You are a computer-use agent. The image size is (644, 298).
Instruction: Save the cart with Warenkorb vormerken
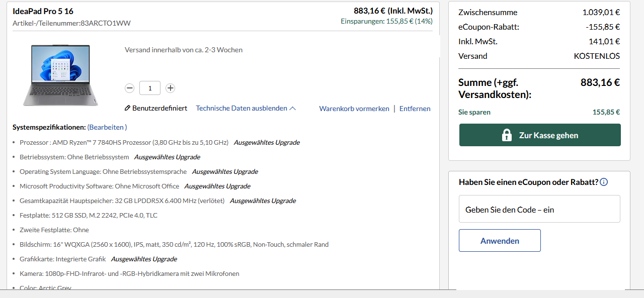point(354,109)
